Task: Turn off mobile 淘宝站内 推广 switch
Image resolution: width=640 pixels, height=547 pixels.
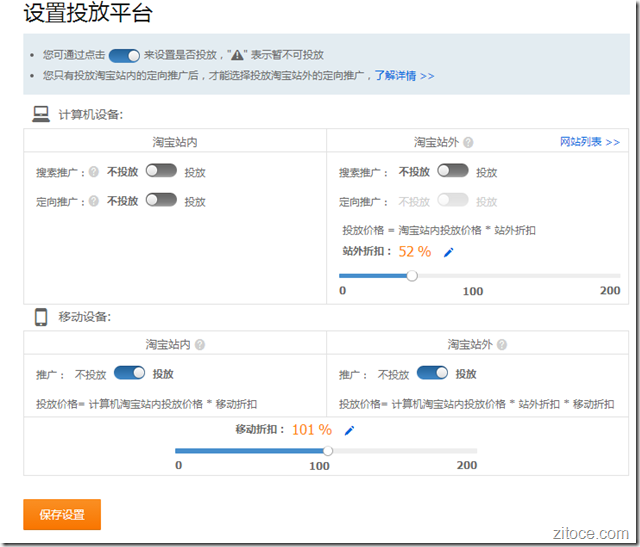Action: pyautogui.click(x=130, y=373)
